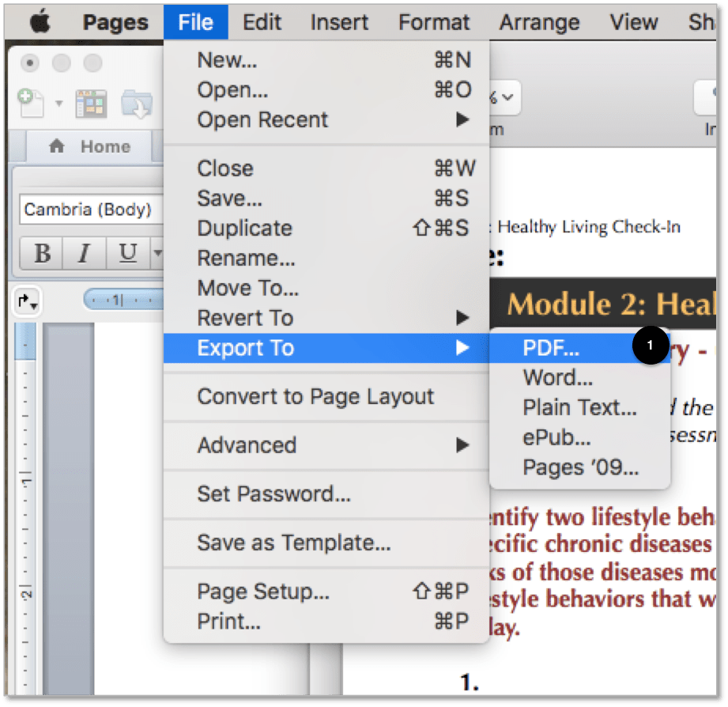Screen dimensions: 728x707
Task: Expand the Revert To submenu
Action: 326,318
